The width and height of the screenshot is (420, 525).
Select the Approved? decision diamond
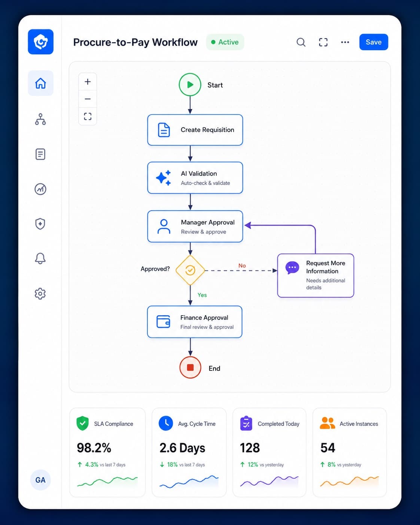(x=190, y=270)
